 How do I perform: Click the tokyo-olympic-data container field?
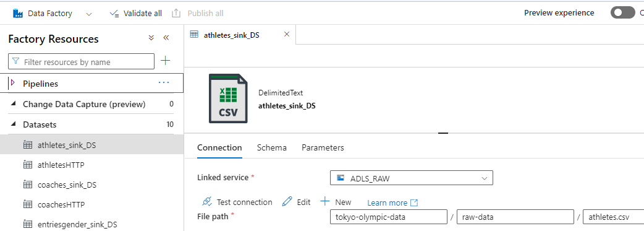tap(389, 217)
